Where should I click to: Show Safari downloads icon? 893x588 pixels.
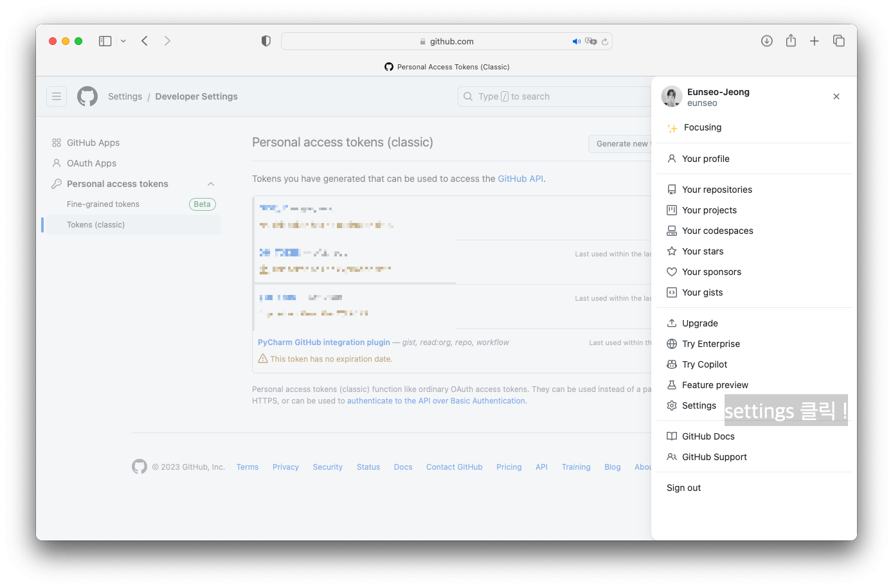point(766,41)
